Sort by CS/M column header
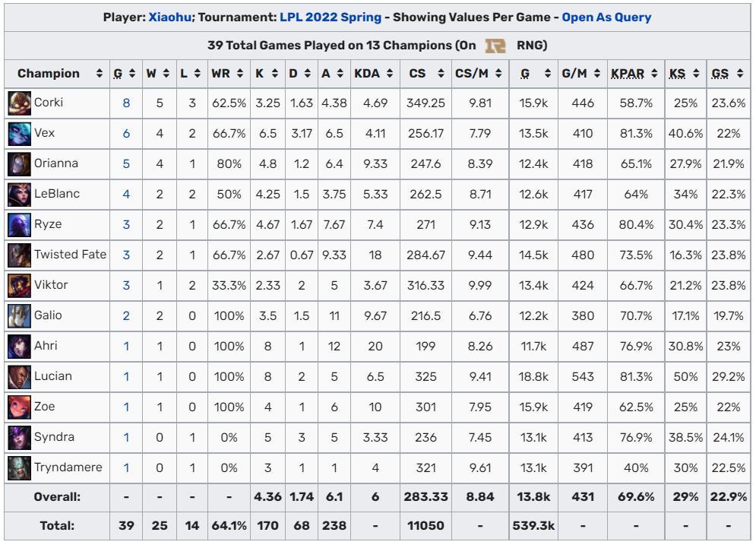The height and width of the screenshot is (545, 756). (498, 74)
